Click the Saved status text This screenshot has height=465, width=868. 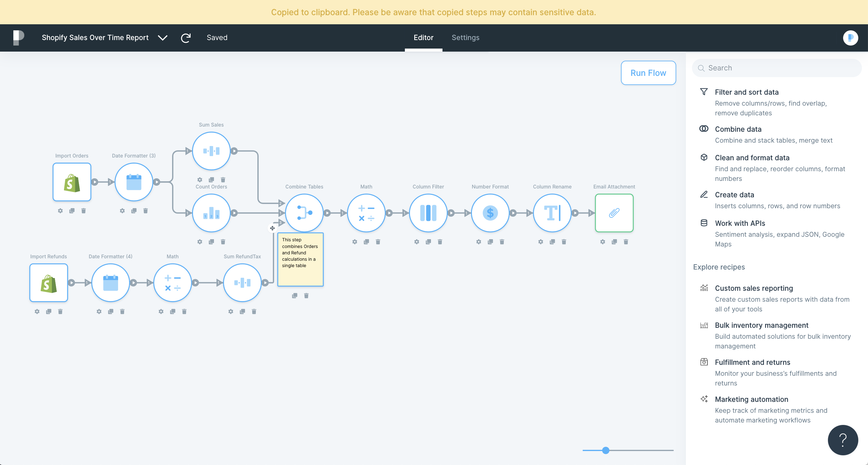[217, 38]
